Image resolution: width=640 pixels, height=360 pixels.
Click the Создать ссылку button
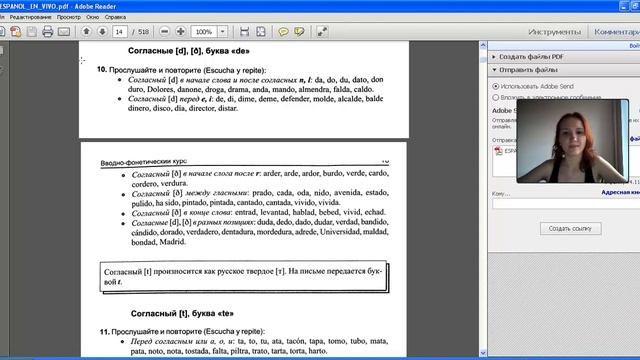570,229
